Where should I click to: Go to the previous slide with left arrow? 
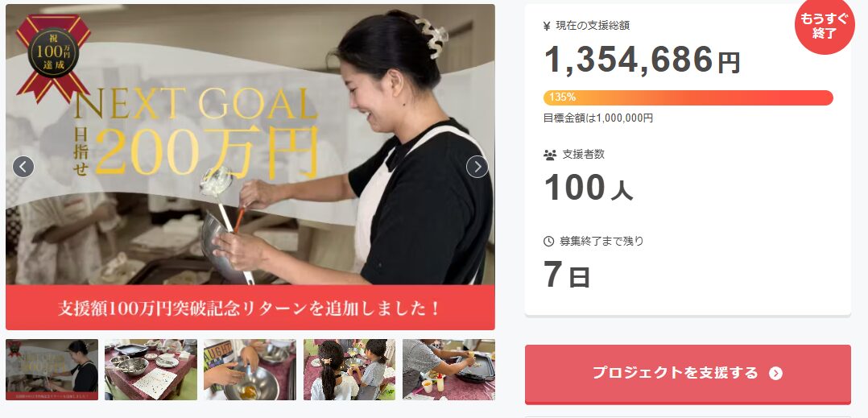23,167
